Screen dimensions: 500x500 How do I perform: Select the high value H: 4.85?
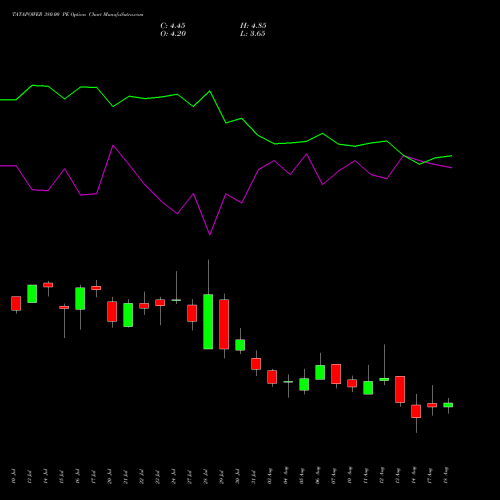[x=253, y=26]
